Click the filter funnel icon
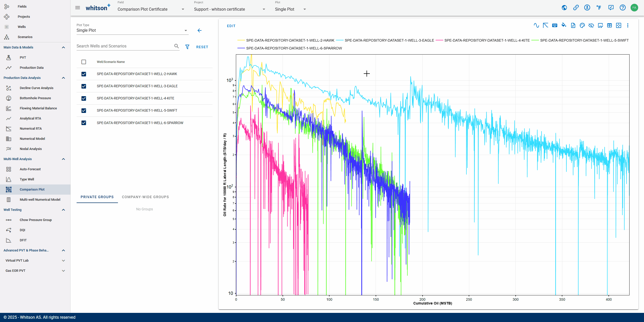 (x=187, y=47)
